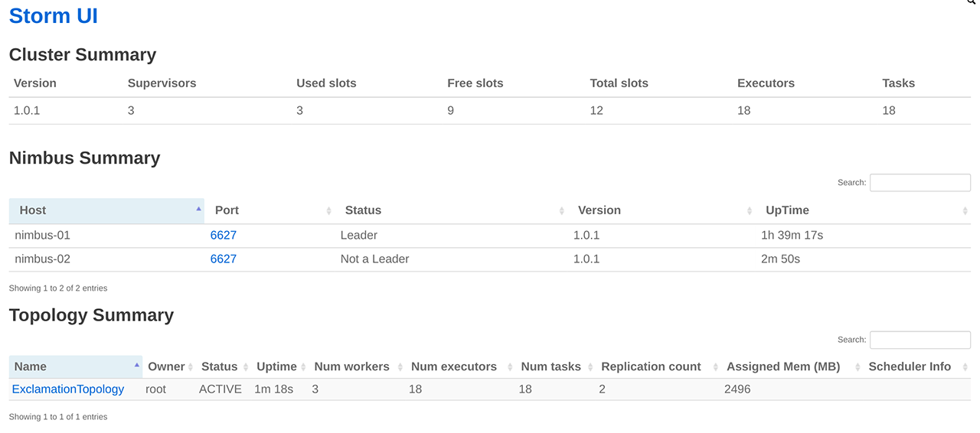The image size is (980, 433).
Task: Sort topologies by Uptime column
Action: pos(276,366)
